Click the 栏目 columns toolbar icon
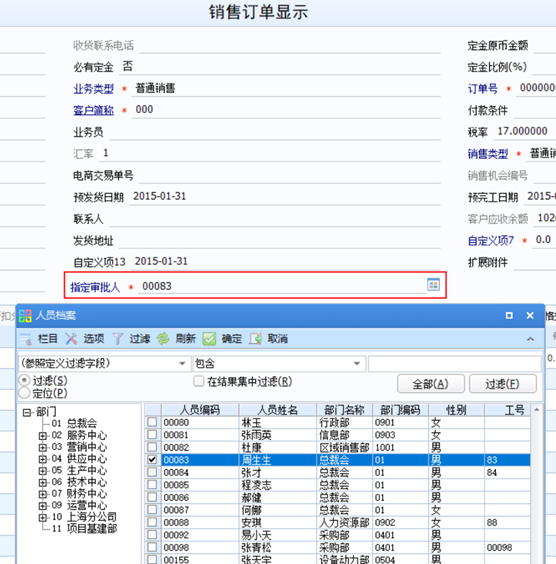The height and width of the screenshot is (564, 556). [x=26, y=339]
